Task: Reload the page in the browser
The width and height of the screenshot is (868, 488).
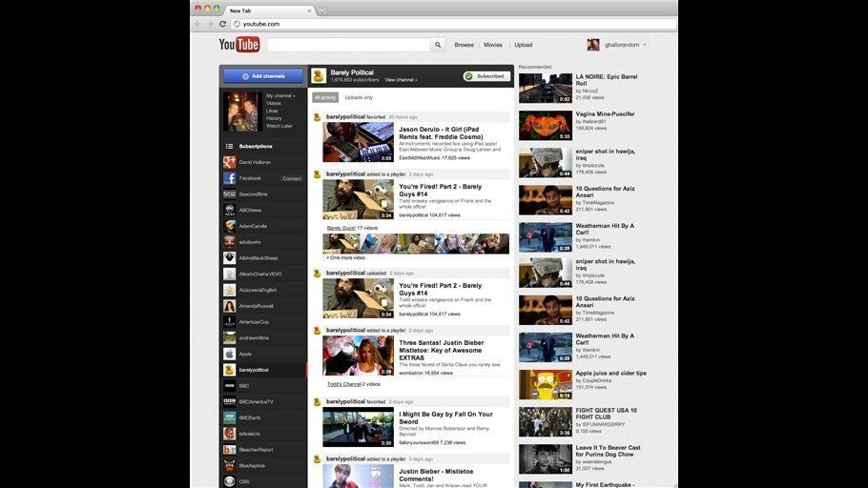Action: click(222, 24)
